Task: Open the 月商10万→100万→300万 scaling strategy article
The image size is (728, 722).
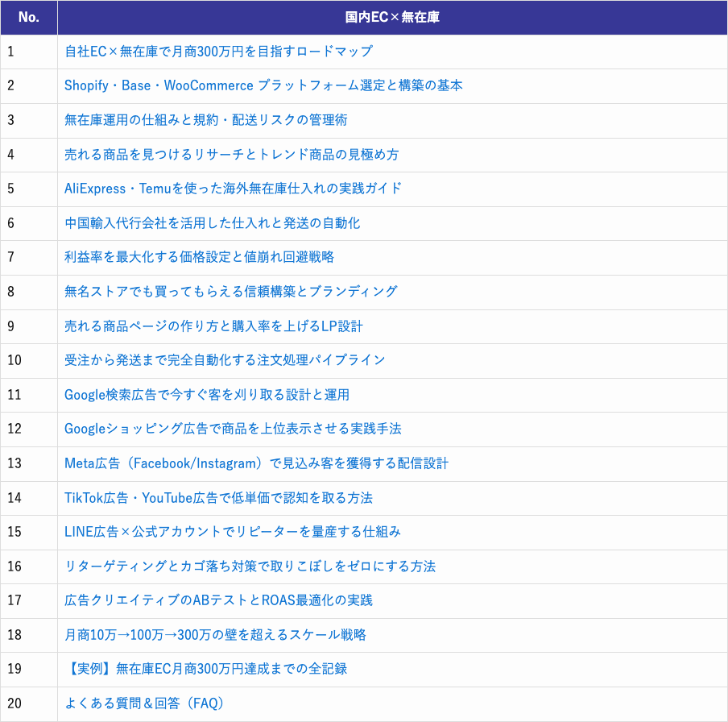Action: click(216, 636)
